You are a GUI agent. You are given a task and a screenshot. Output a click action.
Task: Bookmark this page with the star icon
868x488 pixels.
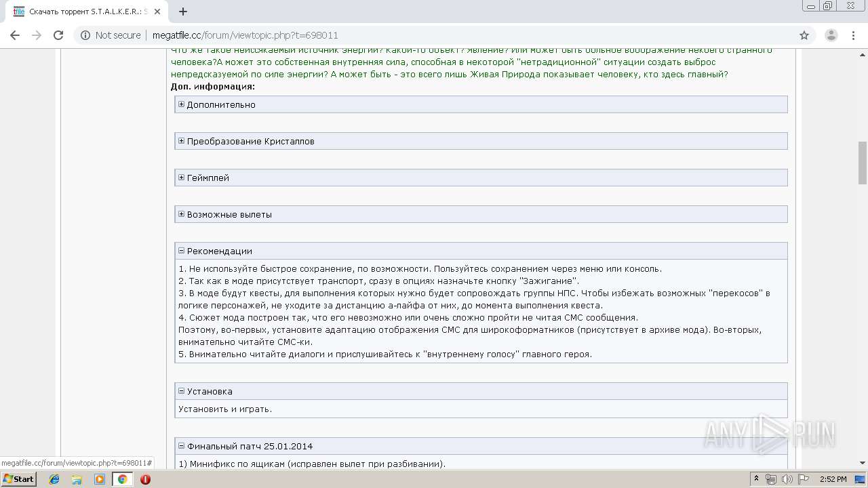point(804,35)
